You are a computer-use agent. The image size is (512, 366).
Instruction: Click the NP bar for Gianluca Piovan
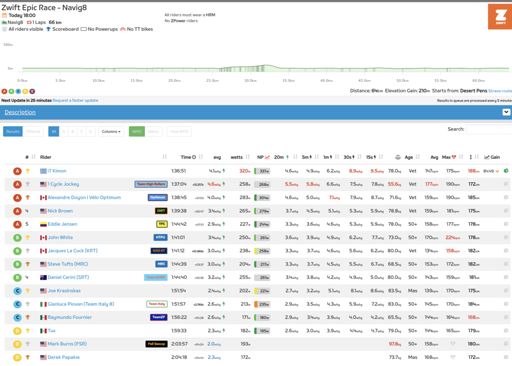tap(262, 304)
